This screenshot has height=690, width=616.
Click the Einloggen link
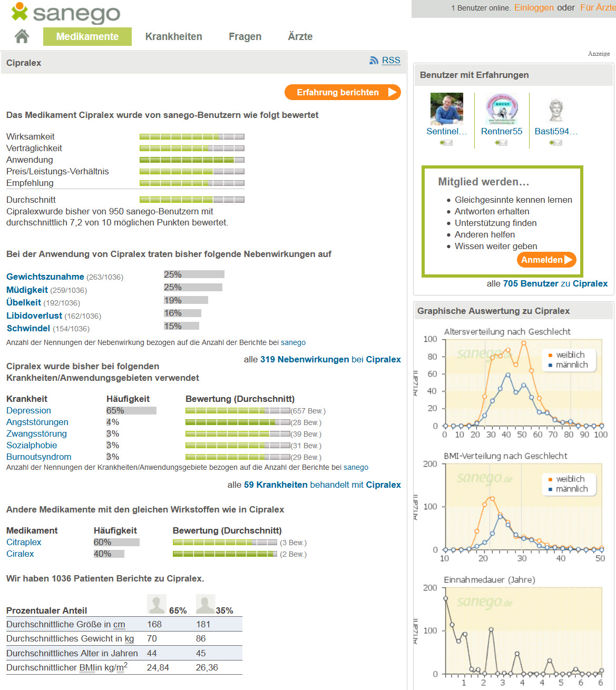[534, 7]
